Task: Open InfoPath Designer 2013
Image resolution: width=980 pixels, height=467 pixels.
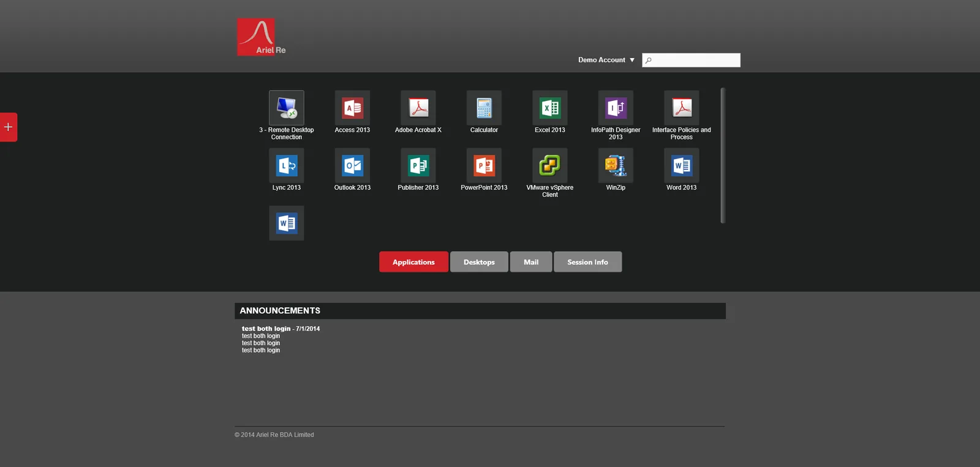Action: 616,108
